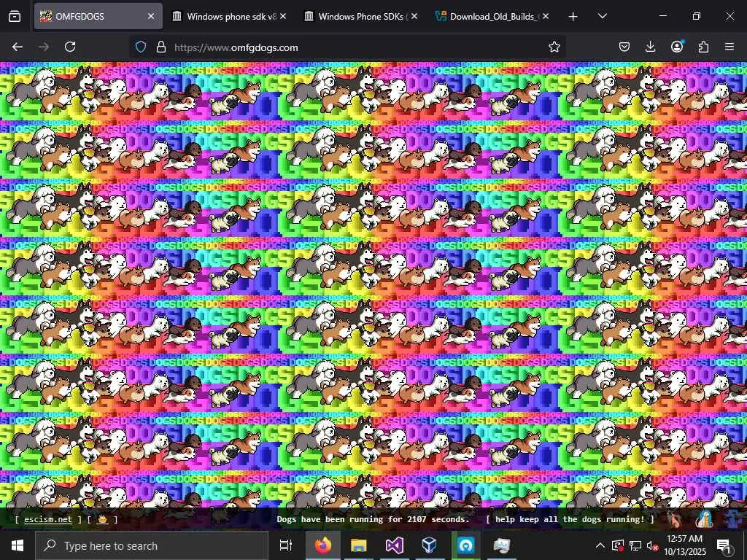Open the blue app with green underline on taskbar
The image size is (747, 560).
coord(465,545)
